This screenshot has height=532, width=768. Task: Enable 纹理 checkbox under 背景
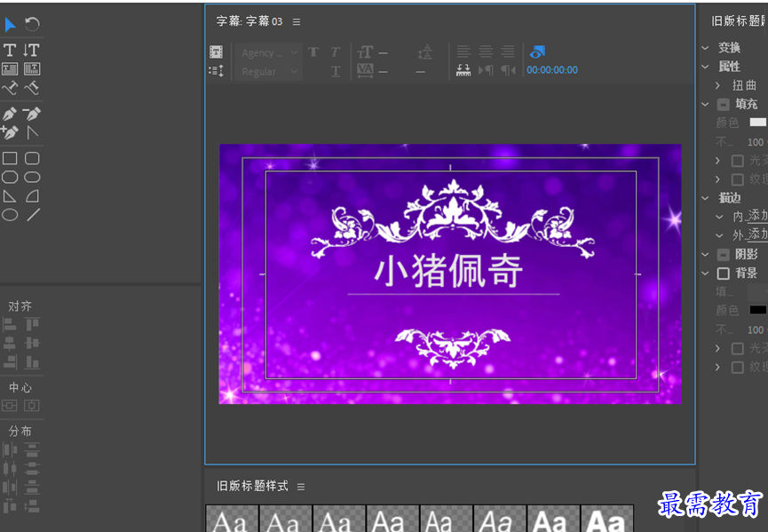pos(737,368)
